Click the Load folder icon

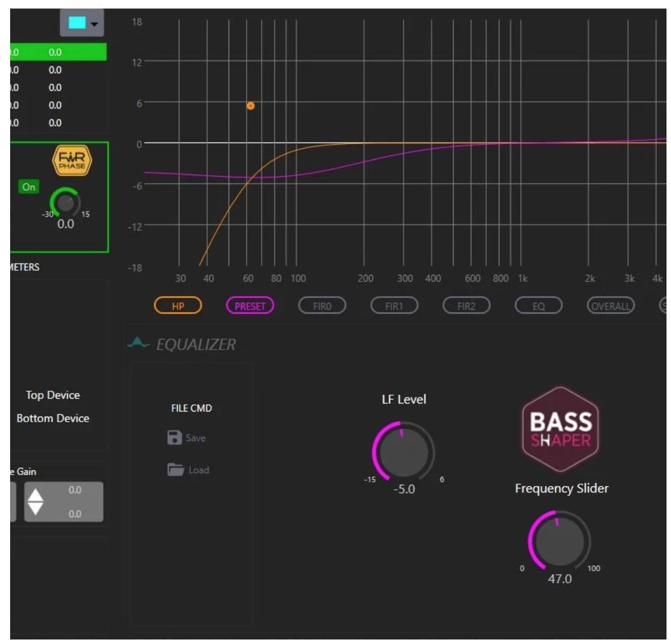click(176, 469)
